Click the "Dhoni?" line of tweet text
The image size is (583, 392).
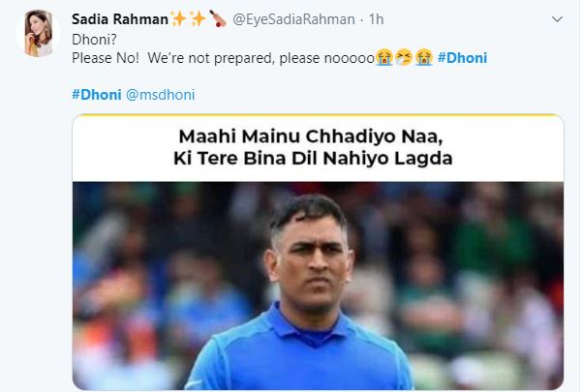click(x=92, y=41)
